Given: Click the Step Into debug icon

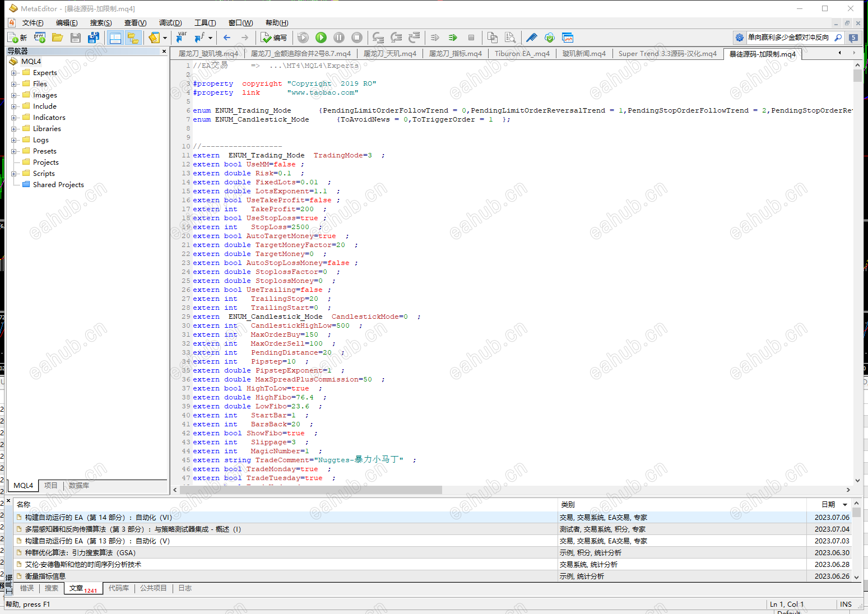Looking at the screenshot, I should pyautogui.click(x=378, y=38).
